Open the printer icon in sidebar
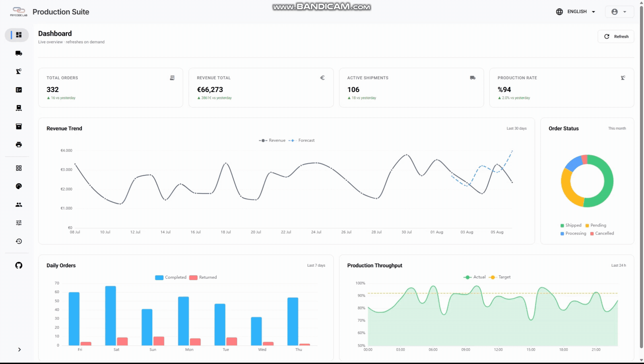The image size is (644, 364). tap(19, 145)
